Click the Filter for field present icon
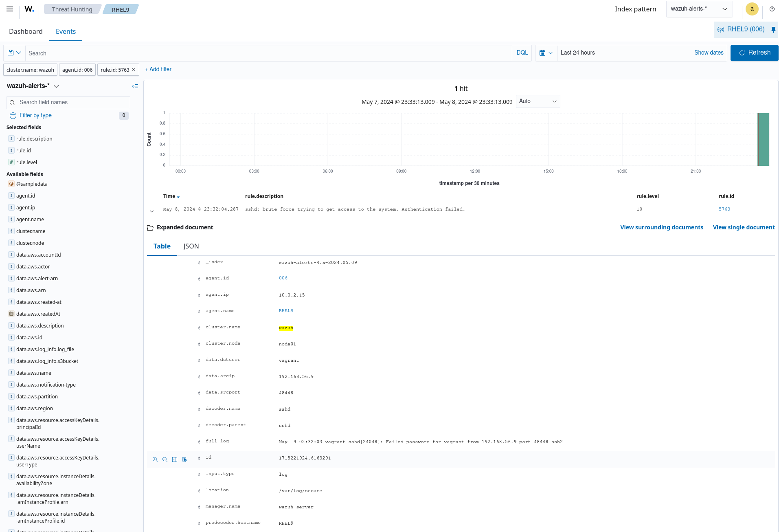Viewport: 779px width, 532px height. [184, 459]
